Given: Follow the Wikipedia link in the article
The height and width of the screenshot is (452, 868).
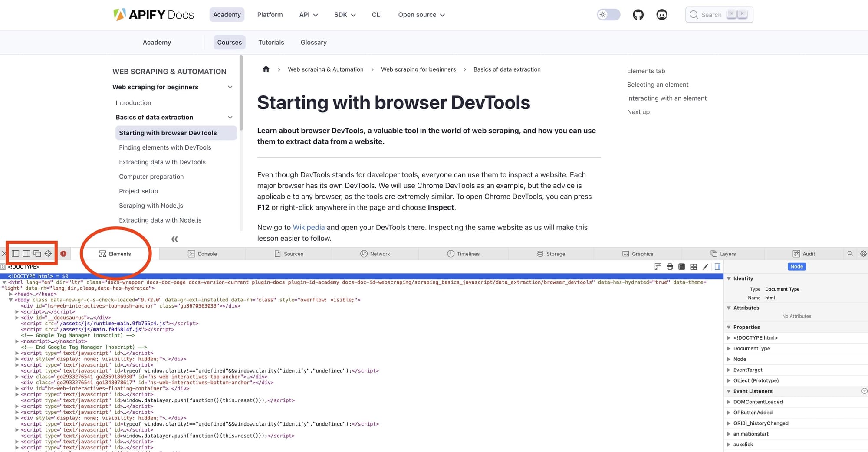Looking at the screenshot, I should (309, 227).
